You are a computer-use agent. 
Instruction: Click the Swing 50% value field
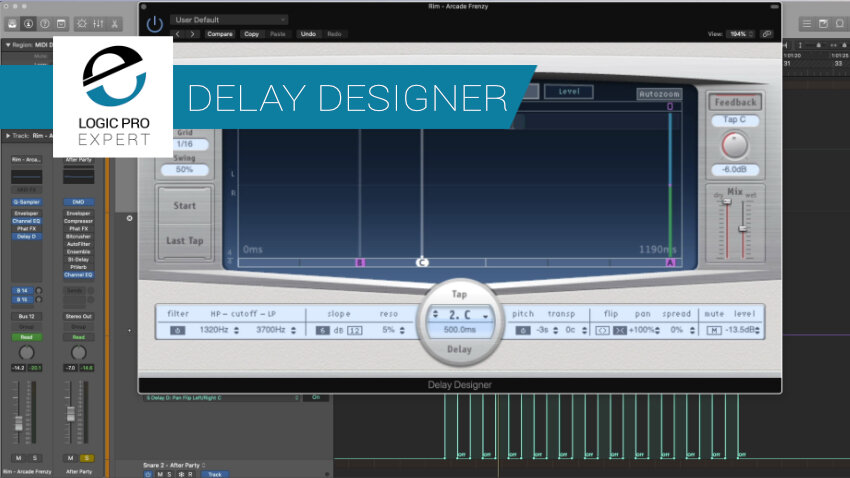[184, 170]
